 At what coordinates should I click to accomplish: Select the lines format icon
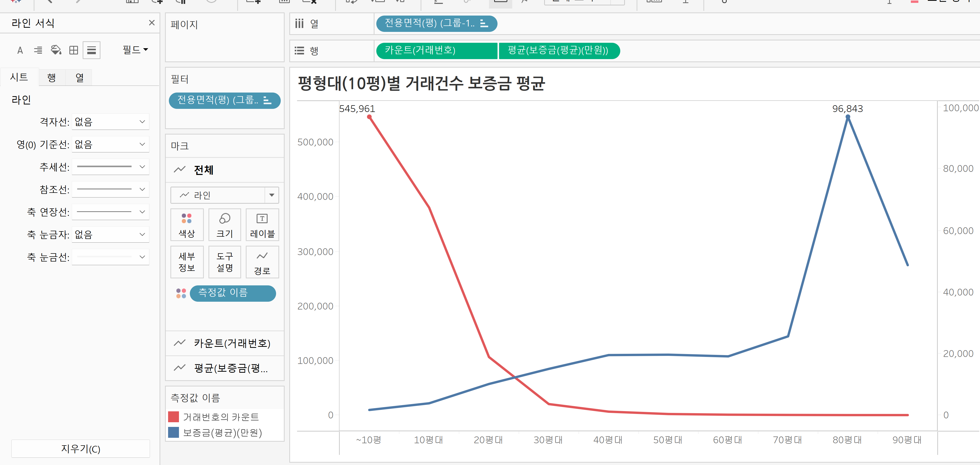coord(91,50)
